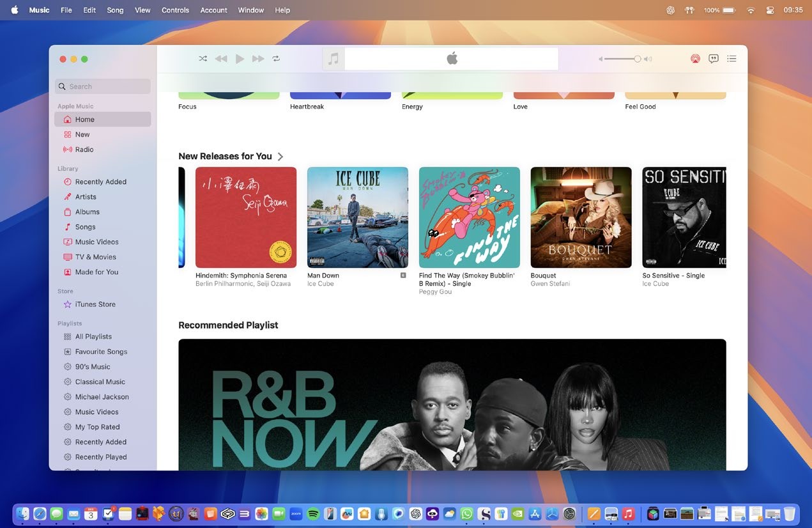
Task: Toggle shuffle in the playback controls
Action: pyautogui.click(x=203, y=59)
